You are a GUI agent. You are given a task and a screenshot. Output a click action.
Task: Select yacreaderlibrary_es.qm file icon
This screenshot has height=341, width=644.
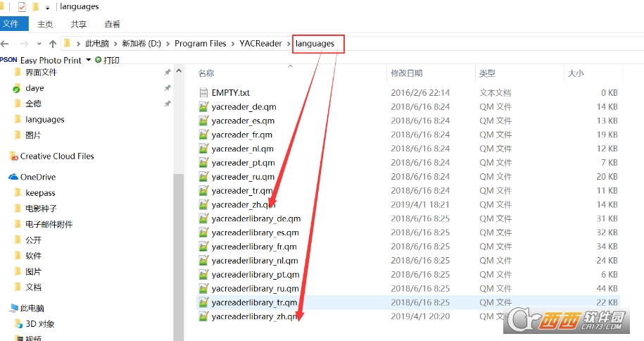pyautogui.click(x=203, y=232)
